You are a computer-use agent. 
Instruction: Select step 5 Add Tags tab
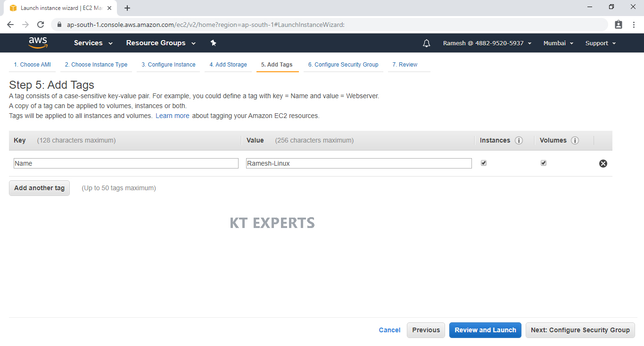click(277, 65)
